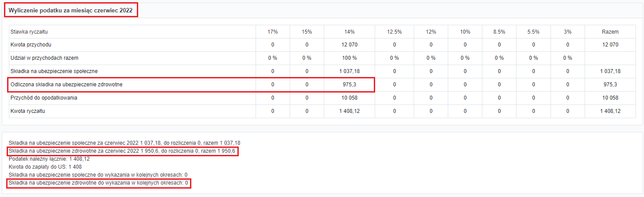
Task: Click the 975,3 value in the 14% column
Action: 349,85
